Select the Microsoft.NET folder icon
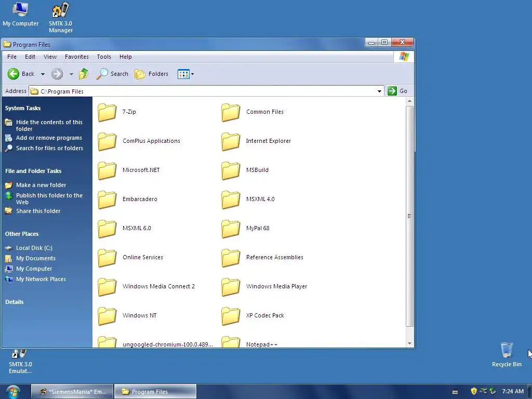The image size is (532, 399). tap(107, 170)
